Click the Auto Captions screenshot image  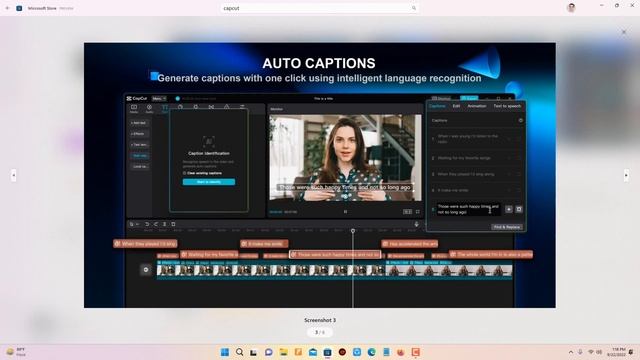[320, 175]
